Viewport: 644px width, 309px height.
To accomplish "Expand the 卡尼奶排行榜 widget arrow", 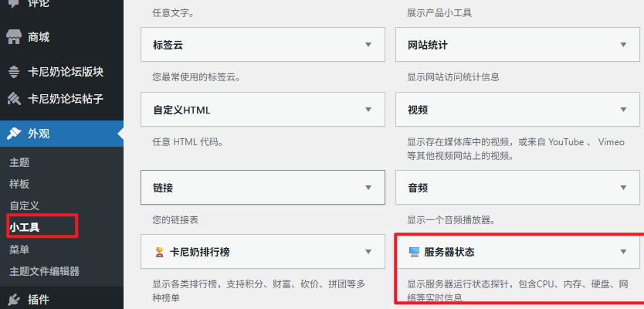I will (368, 252).
